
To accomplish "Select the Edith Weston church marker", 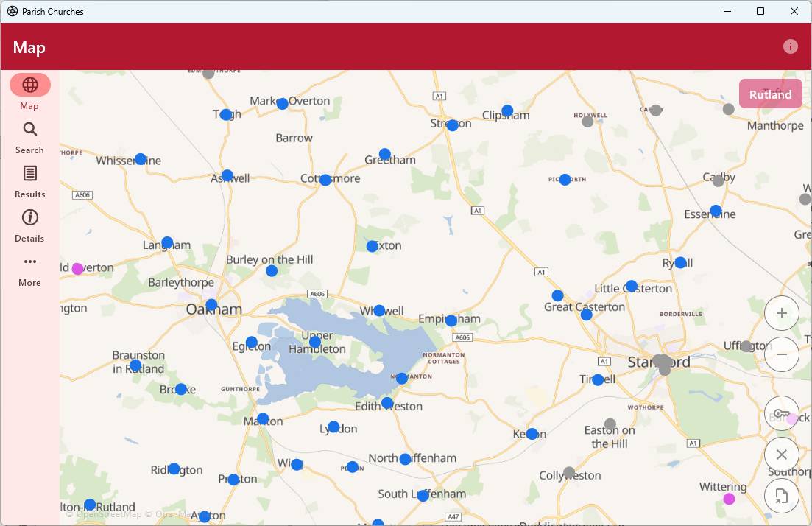I will [x=387, y=403].
